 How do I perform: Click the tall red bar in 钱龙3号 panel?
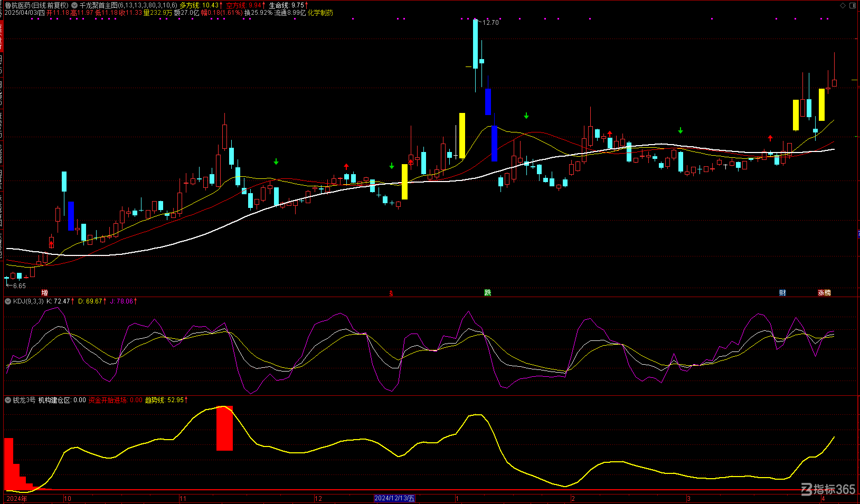(224, 429)
